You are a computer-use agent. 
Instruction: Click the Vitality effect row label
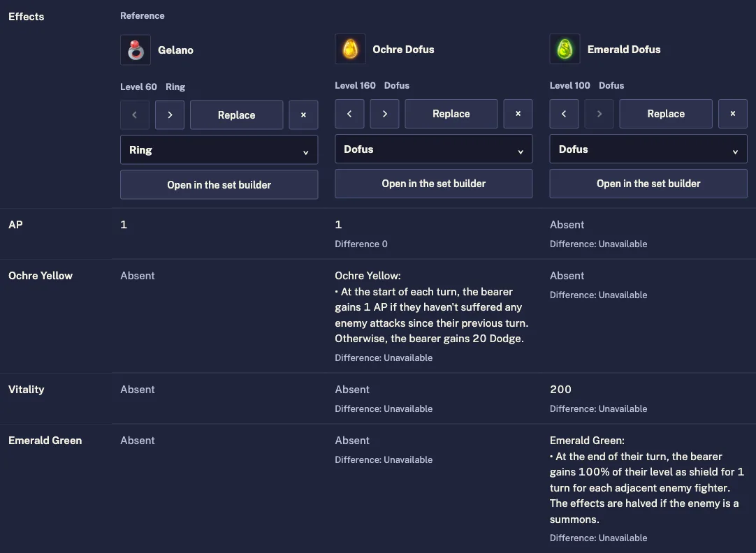point(26,389)
